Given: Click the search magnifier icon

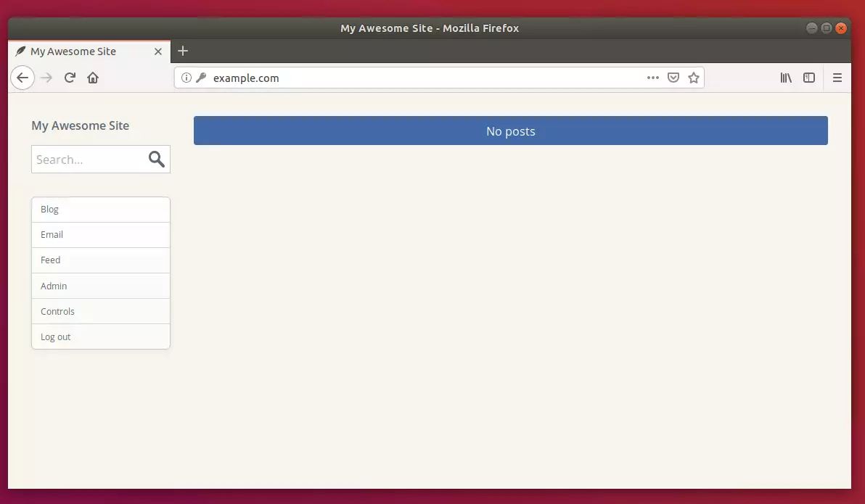Looking at the screenshot, I should (157, 160).
